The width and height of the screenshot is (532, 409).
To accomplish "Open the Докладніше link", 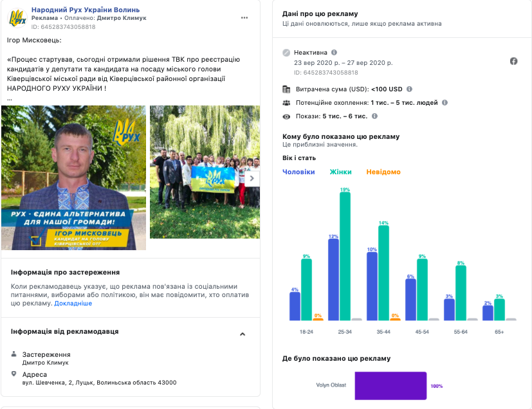I will 73,303.
